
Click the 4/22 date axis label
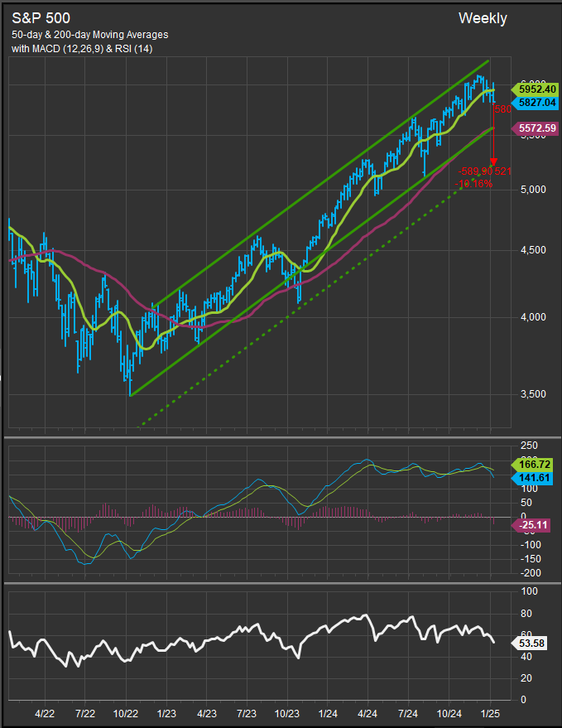(45, 713)
